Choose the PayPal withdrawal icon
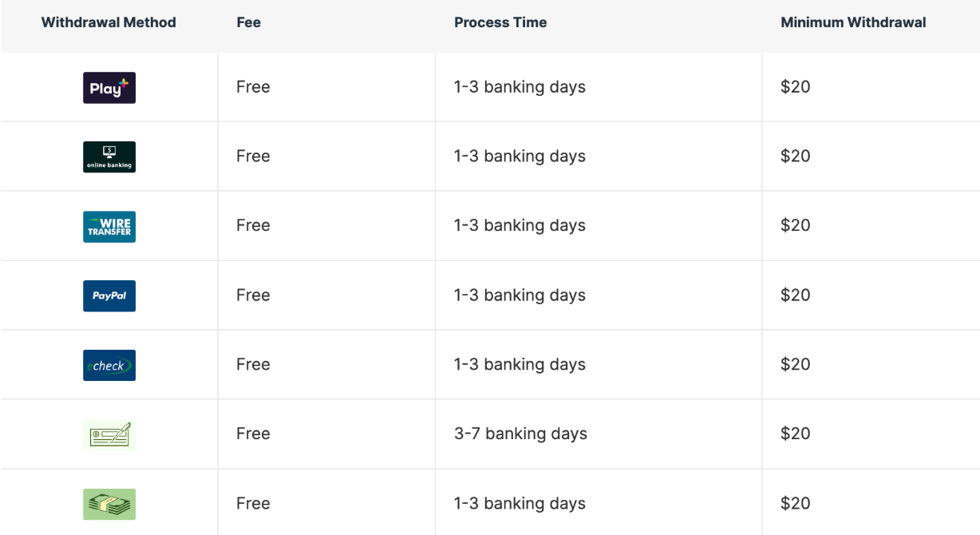 pyautogui.click(x=109, y=295)
